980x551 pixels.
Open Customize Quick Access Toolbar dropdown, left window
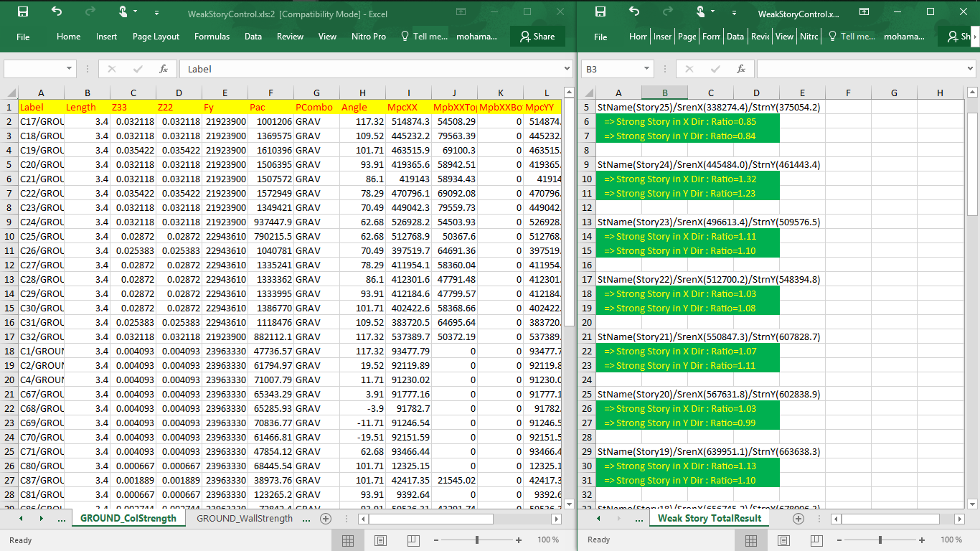tap(156, 13)
